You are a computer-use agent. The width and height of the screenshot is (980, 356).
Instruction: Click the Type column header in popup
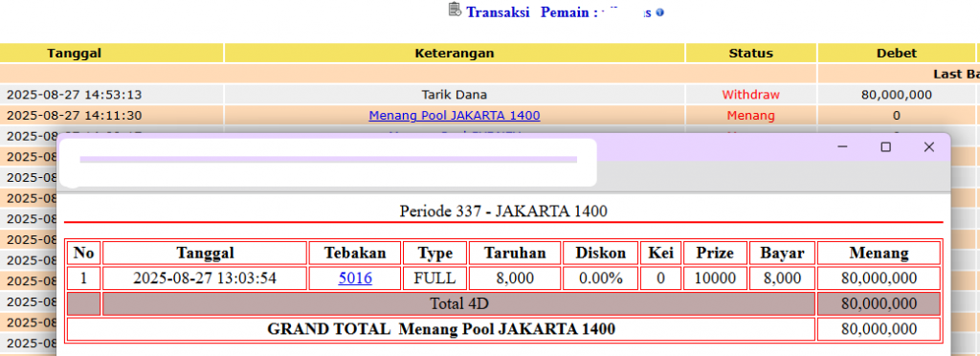tap(435, 253)
